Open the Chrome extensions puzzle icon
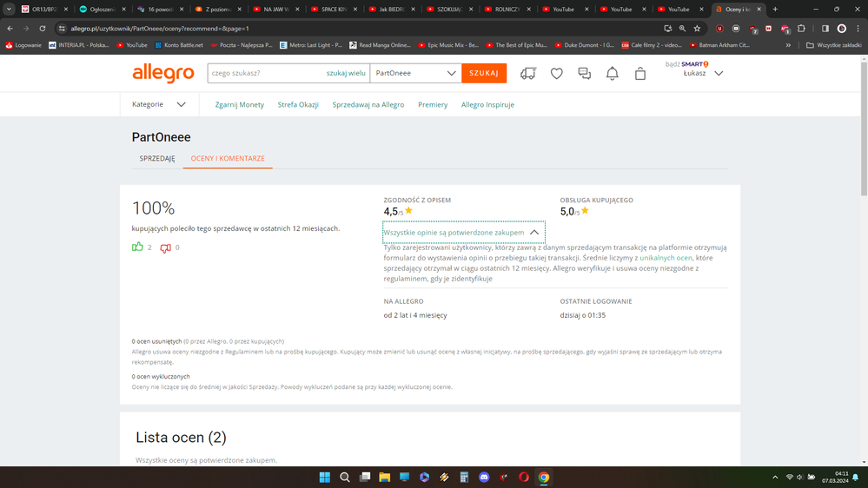Image resolution: width=868 pixels, height=488 pixels. click(x=801, y=28)
